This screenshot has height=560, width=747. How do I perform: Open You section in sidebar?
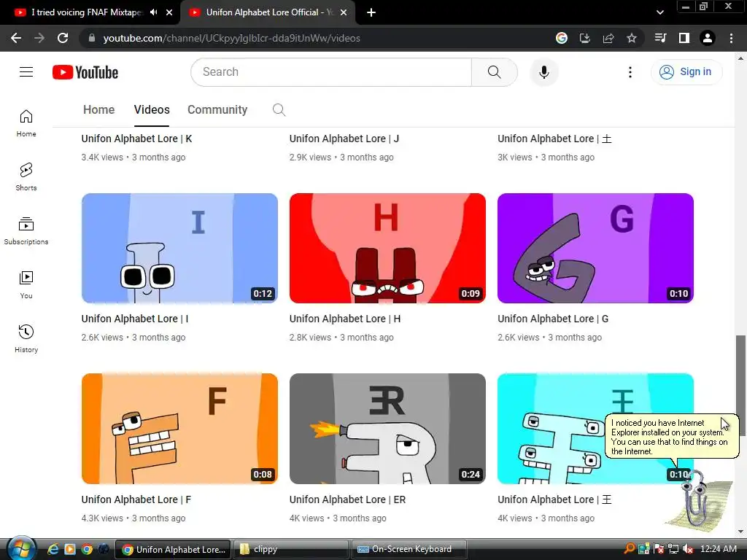tap(26, 285)
